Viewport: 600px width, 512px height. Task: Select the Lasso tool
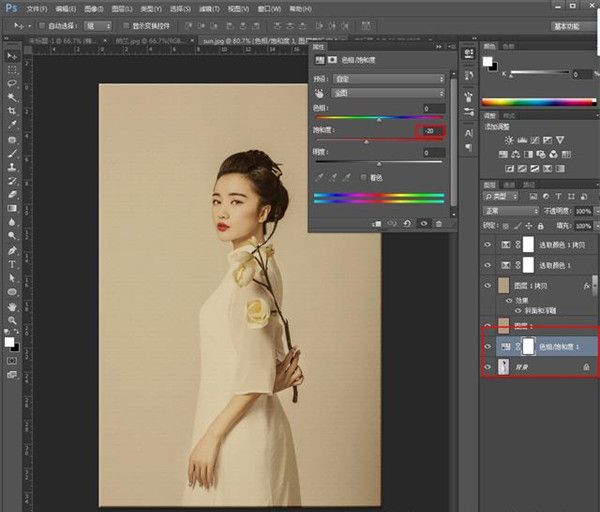[12, 84]
